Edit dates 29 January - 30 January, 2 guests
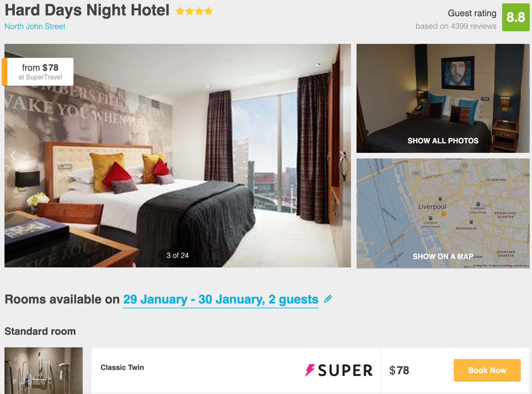The width and height of the screenshot is (532, 394). click(x=221, y=299)
